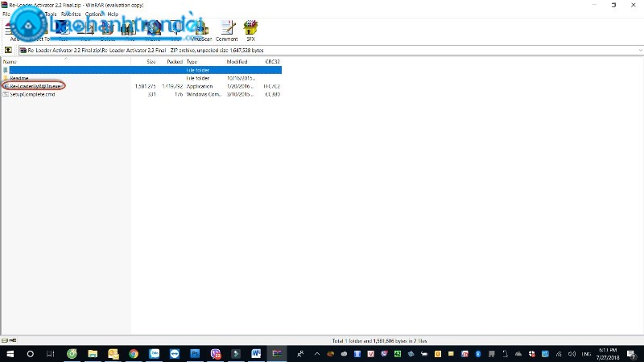Open address bar dropdown arrow
This screenshot has width=644, height=362.
(640, 50)
